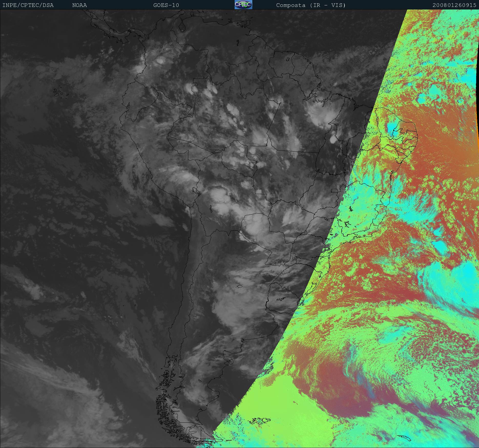Click the Mar Chiquita lake outline in Argentina
479x448 pixels.
tap(240, 286)
